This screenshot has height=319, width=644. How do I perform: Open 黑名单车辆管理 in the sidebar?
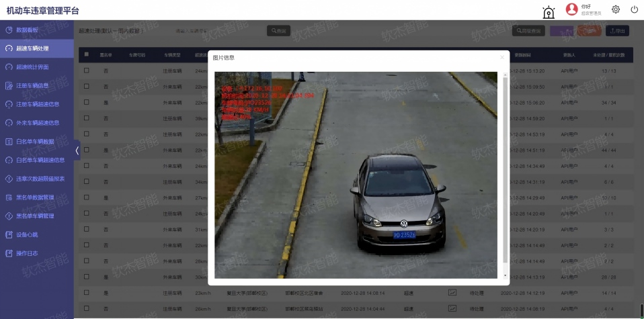pyautogui.click(x=37, y=216)
